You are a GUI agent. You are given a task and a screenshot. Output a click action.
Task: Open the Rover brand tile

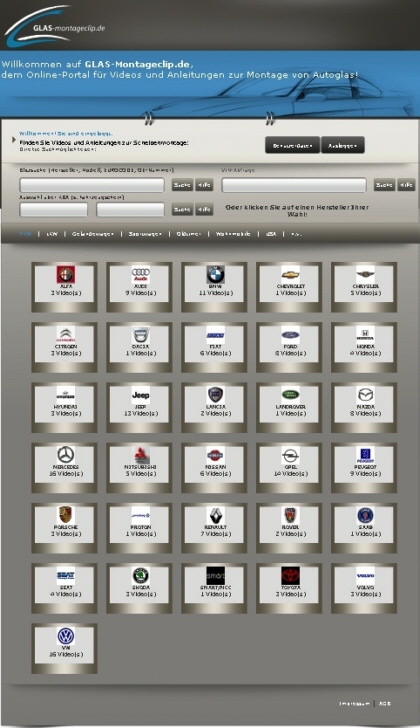pyautogui.click(x=289, y=528)
